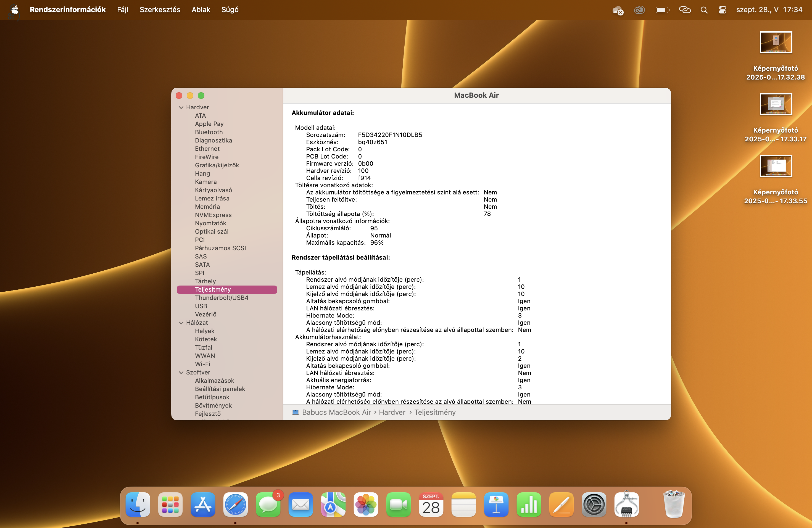Click the linked-rings menu bar icon
The width and height of the screenshot is (812, 528).
684,10
